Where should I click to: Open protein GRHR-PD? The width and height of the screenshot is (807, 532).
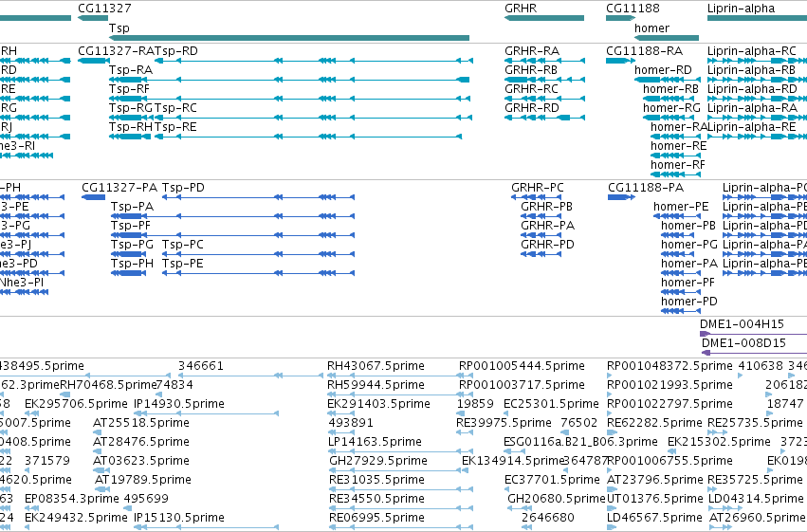coord(547,245)
